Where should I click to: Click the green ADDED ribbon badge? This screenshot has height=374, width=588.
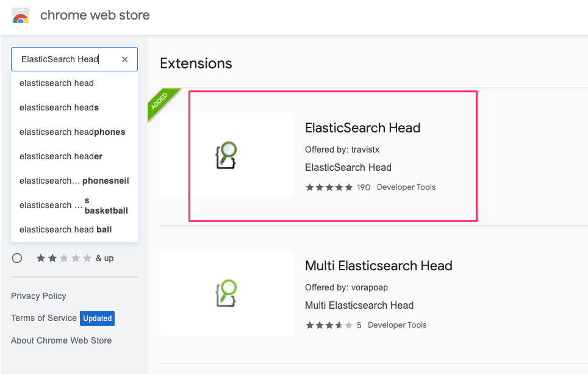(x=160, y=102)
